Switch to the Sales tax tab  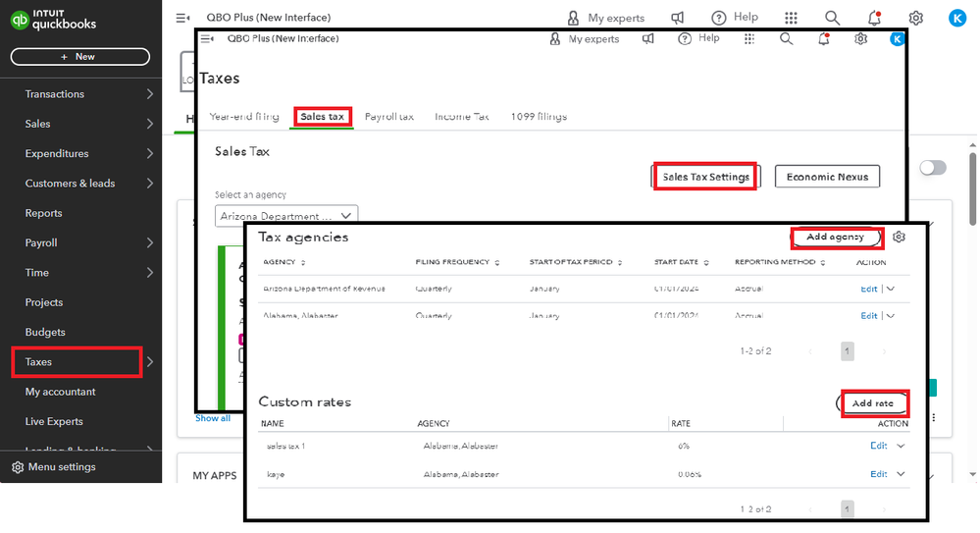point(322,117)
